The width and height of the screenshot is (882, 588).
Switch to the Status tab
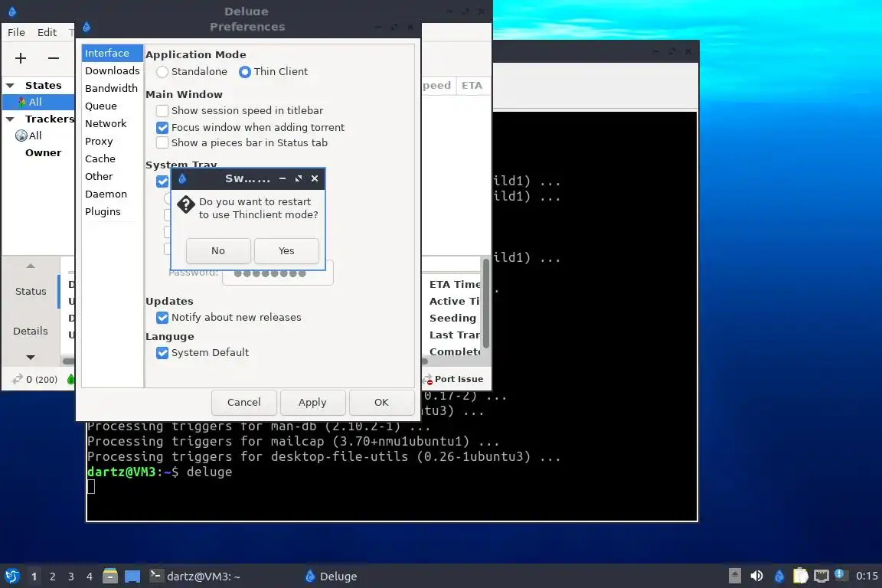(x=31, y=292)
